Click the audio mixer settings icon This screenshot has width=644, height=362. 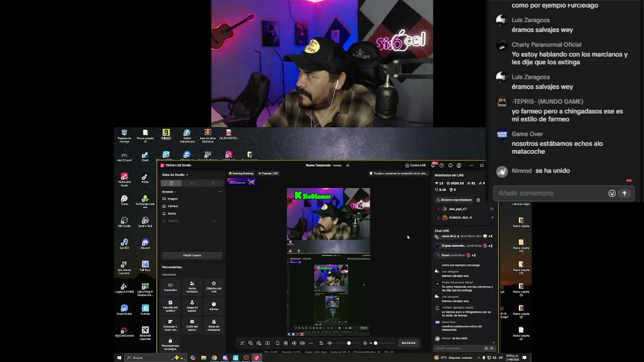pos(321,343)
